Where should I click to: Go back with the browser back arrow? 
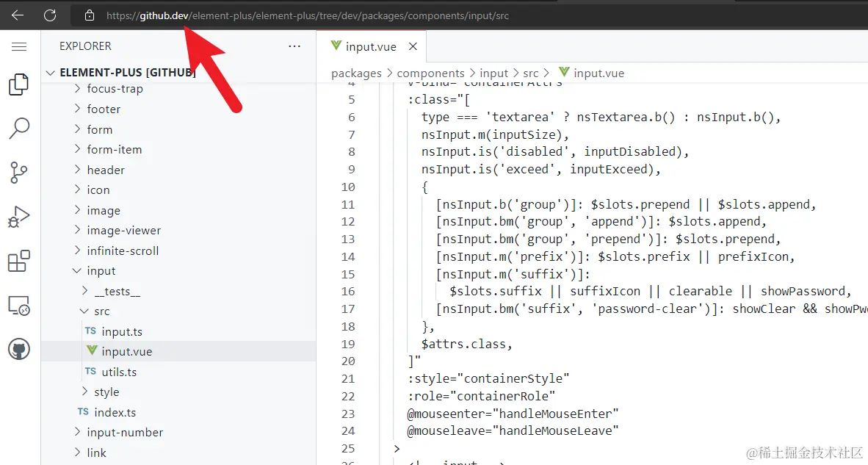[18, 15]
